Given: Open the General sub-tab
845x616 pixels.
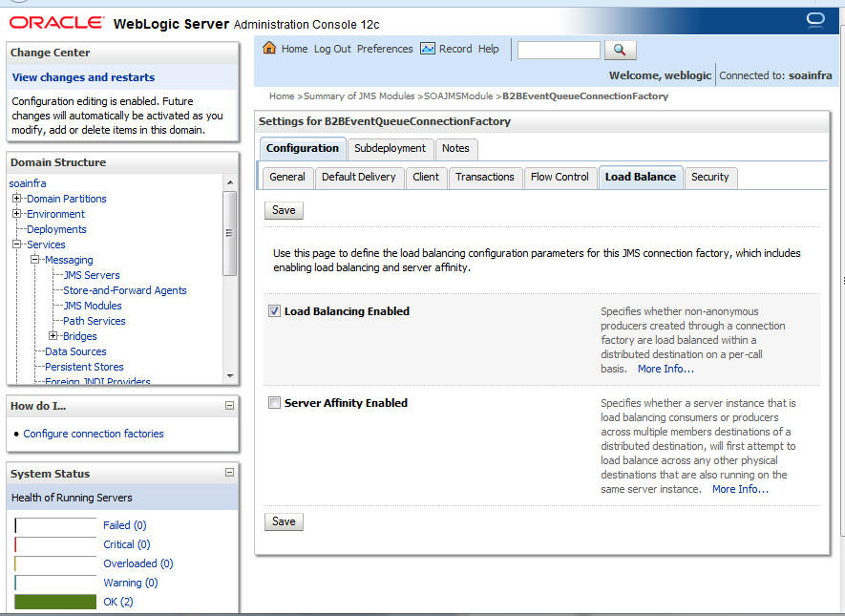Looking at the screenshot, I should (x=287, y=177).
